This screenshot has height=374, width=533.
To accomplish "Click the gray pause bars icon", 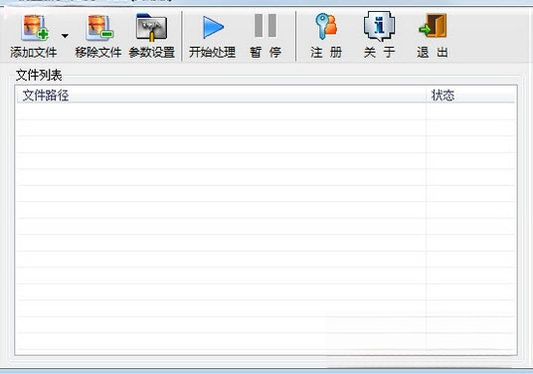I will 265,26.
